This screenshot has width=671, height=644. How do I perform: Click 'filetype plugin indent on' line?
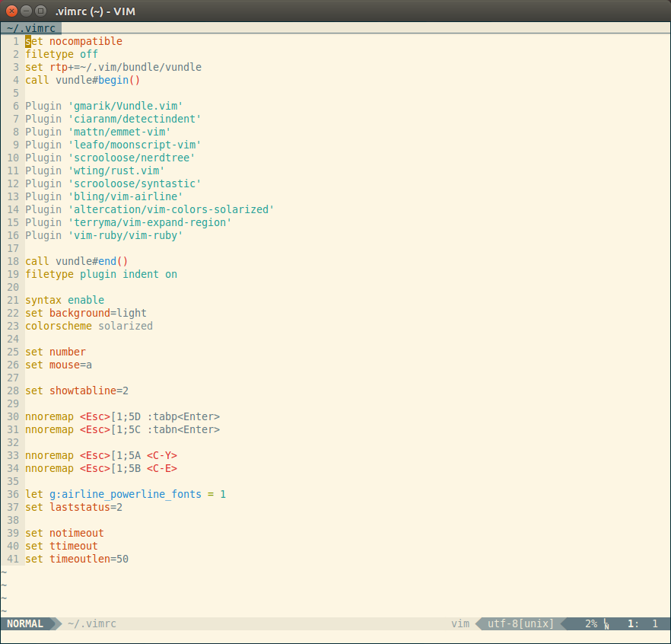pyautogui.click(x=101, y=274)
